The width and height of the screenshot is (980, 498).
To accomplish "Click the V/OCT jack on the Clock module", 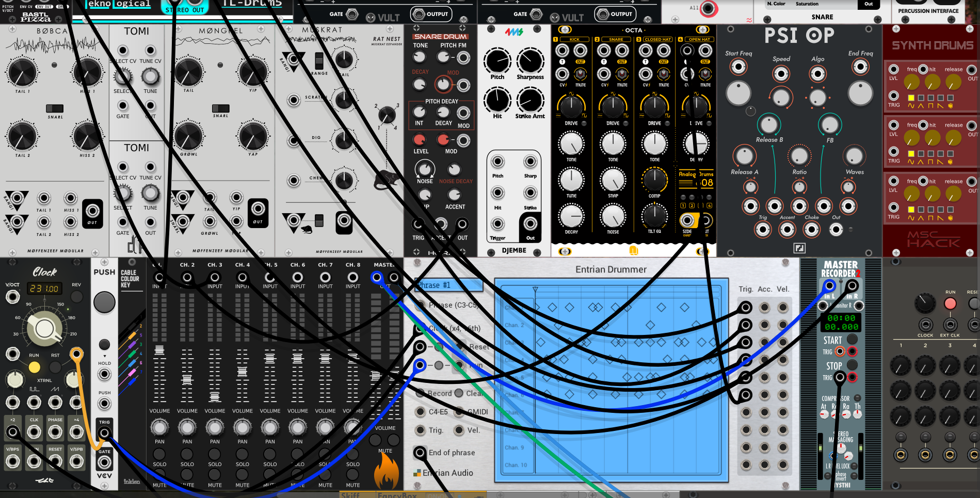I will (12, 297).
